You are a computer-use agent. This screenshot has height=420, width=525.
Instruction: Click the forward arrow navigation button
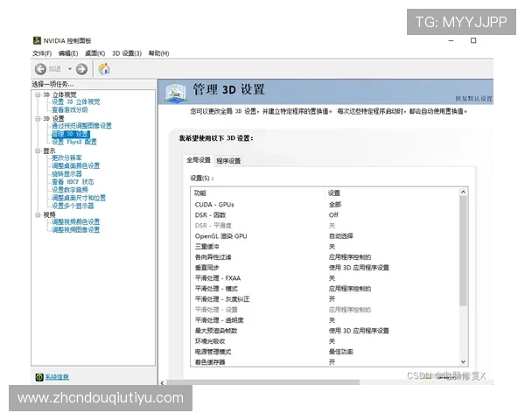point(81,69)
